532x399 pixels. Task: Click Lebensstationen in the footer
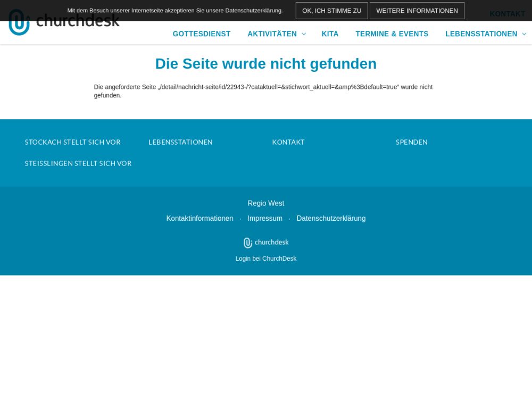tap(180, 142)
